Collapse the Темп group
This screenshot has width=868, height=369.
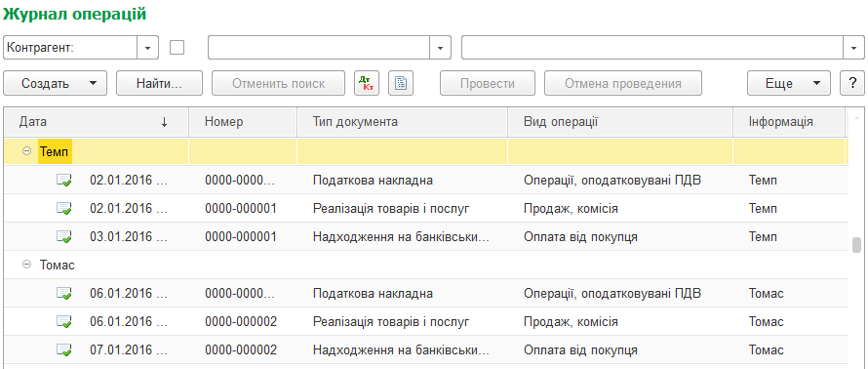tap(26, 151)
